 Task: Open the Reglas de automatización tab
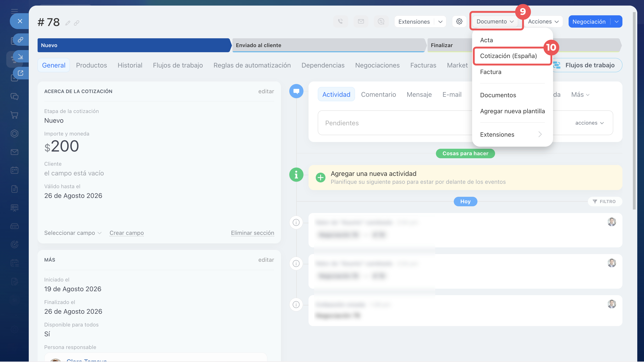coord(252,65)
